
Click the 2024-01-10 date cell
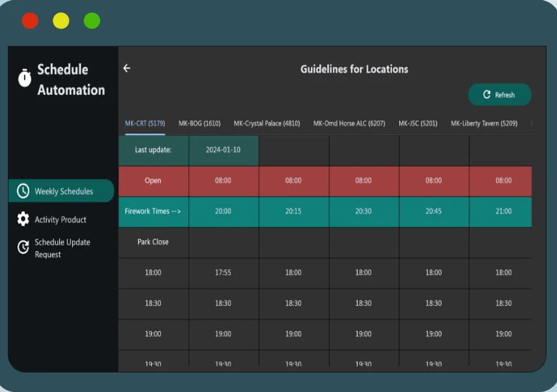[x=223, y=150]
